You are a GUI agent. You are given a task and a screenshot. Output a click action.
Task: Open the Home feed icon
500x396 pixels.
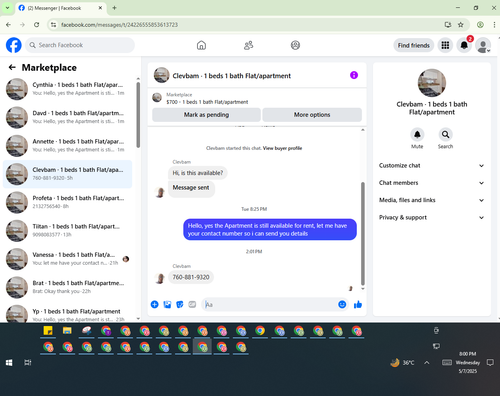pos(201,45)
